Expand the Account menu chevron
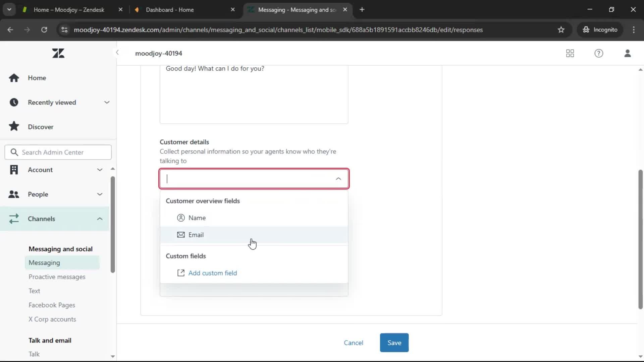Image resolution: width=644 pixels, height=362 pixels. [x=100, y=170]
